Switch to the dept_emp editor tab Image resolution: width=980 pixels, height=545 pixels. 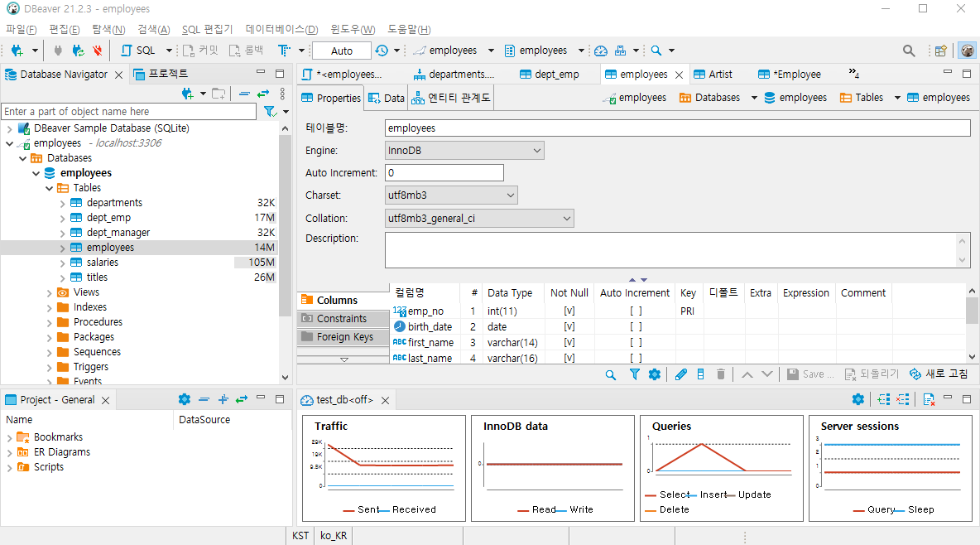pos(550,74)
